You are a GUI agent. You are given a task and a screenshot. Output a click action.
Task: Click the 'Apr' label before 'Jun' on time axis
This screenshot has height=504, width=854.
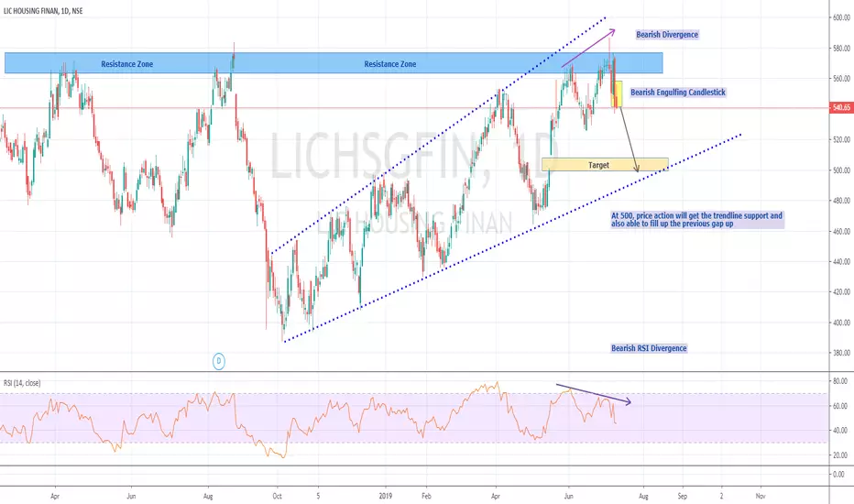(x=54, y=496)
